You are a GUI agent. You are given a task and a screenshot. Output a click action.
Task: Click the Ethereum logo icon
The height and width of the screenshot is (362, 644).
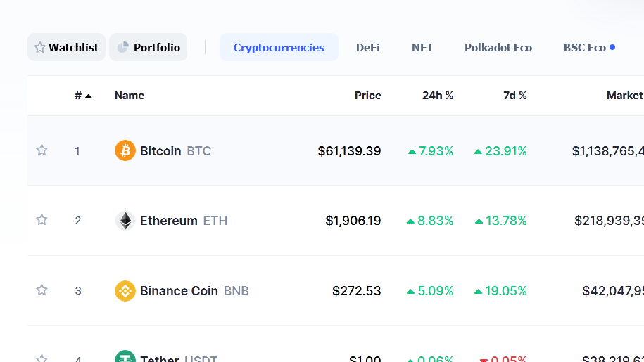[125, 221]
